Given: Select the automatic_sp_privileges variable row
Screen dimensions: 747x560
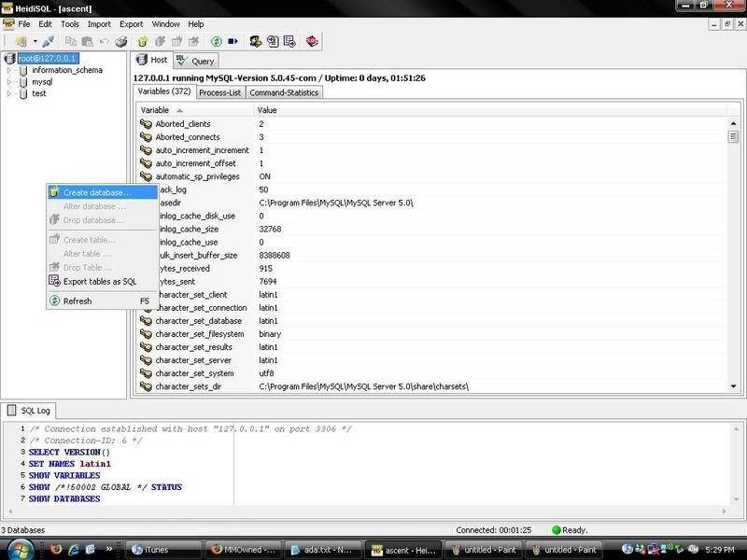Looking at the screenshot, I should pos(432,176).
